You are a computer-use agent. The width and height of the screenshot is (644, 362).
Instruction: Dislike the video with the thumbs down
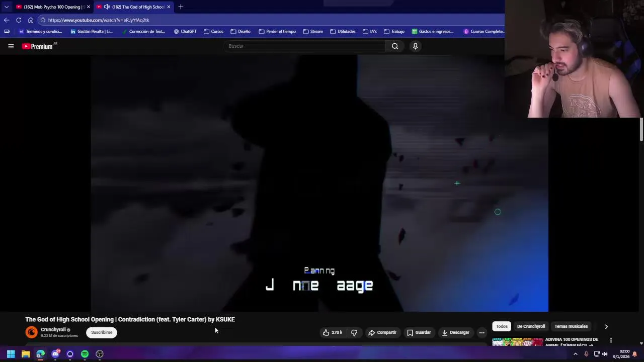coord(354,332)
